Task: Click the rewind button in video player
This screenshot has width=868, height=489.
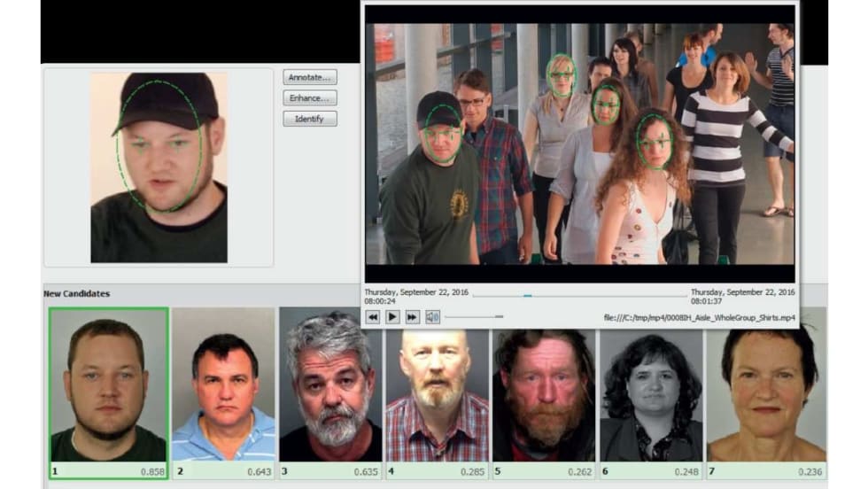Action: [373, 317]
